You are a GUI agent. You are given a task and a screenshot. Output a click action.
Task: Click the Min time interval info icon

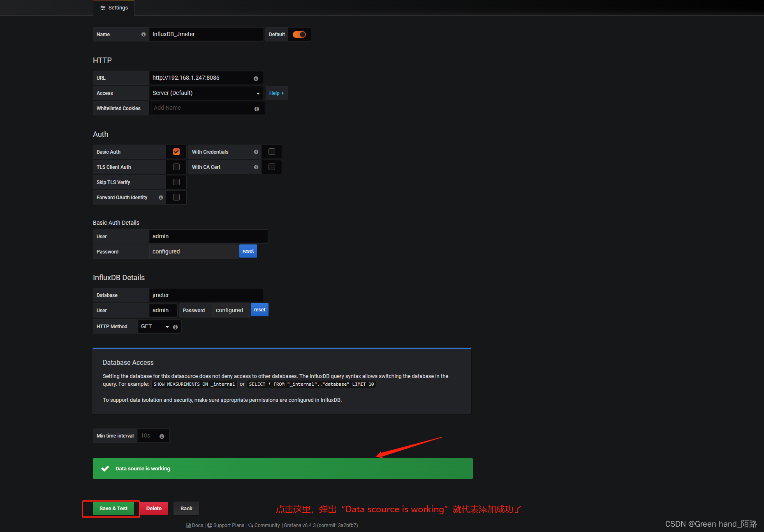pyautogui.click(x=162, y=436)
